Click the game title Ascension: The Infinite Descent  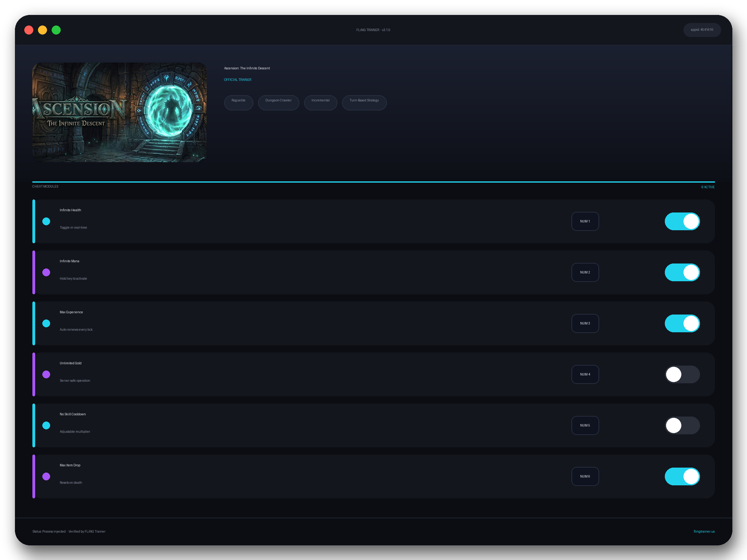247,68
